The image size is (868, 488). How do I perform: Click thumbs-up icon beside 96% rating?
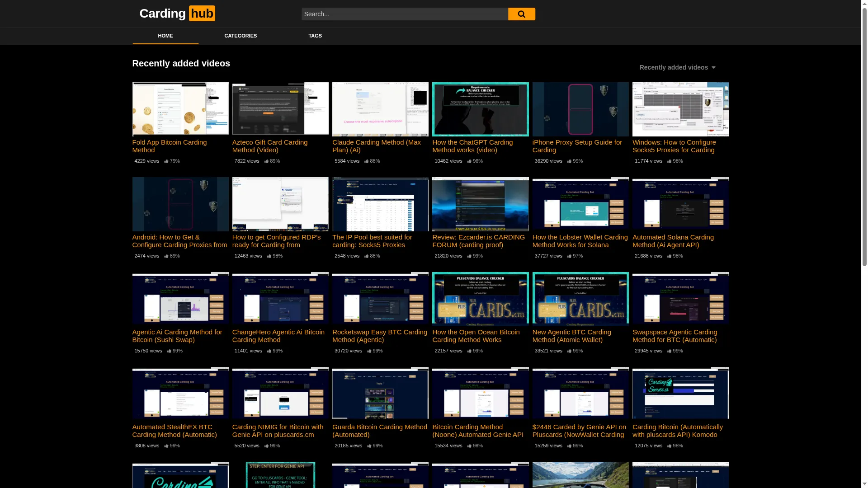click(469, 161)
